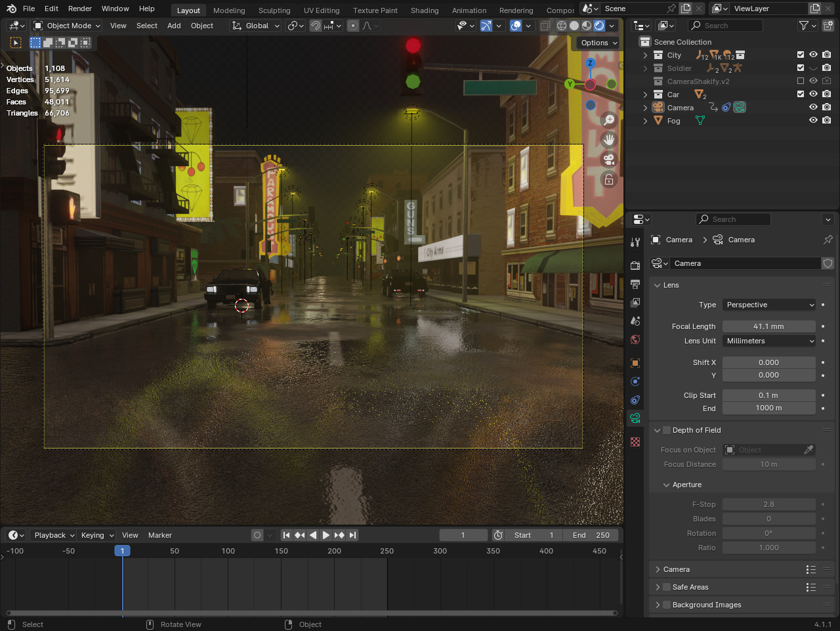Open the Scene properties tab
840x631 pixels.
[x=635, y=320]
